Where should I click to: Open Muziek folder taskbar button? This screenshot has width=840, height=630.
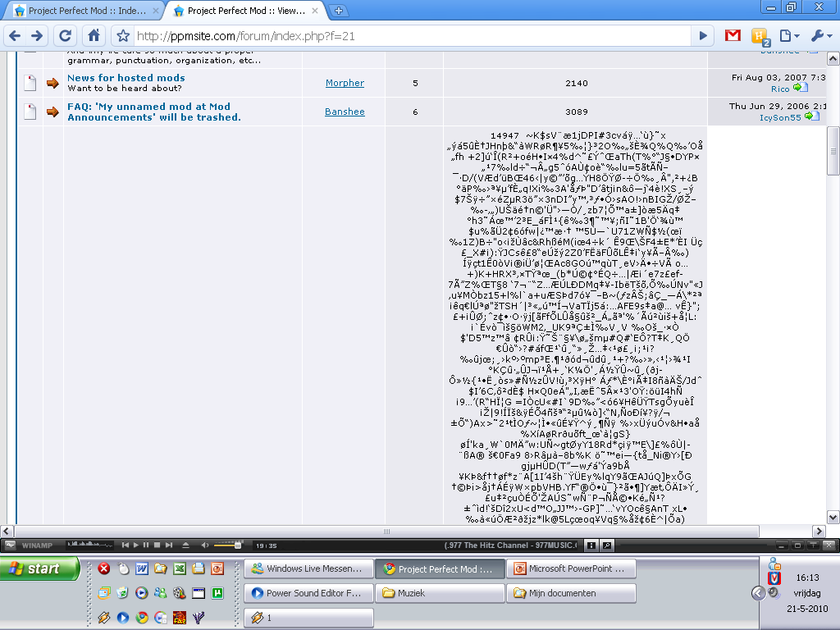(440, 593)
